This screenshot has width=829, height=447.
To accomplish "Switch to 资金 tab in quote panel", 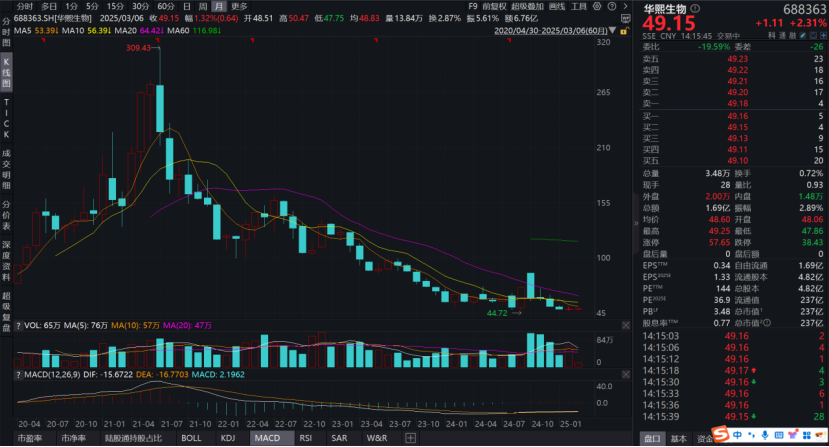I will coord(704,439).
